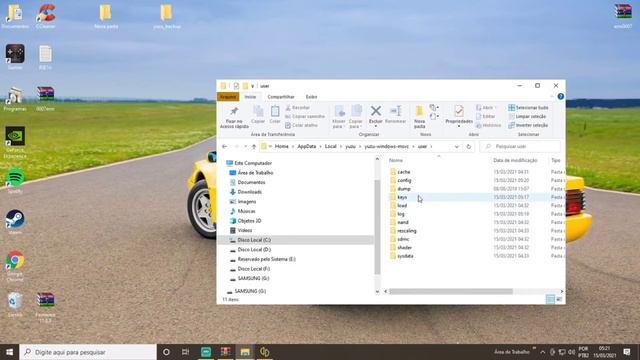Select the keys folder
This screenshot has height=360, width=640.
[x=402, y=197]
